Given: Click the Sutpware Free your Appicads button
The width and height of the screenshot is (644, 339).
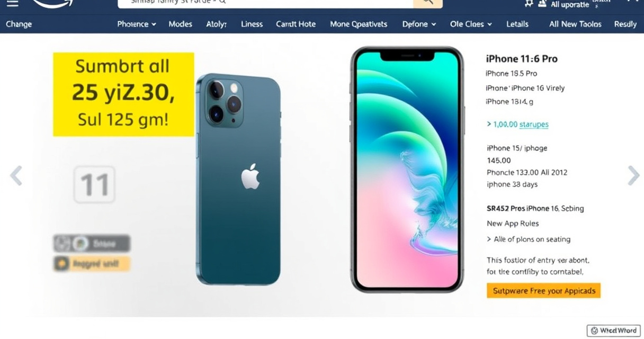Looking at the screenshot, I should coord(544,291).
